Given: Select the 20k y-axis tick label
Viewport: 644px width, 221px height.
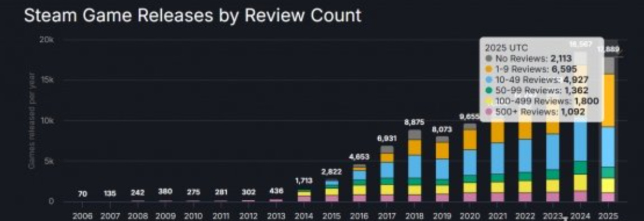Looking at the screenshot, I should coord(48,40).
